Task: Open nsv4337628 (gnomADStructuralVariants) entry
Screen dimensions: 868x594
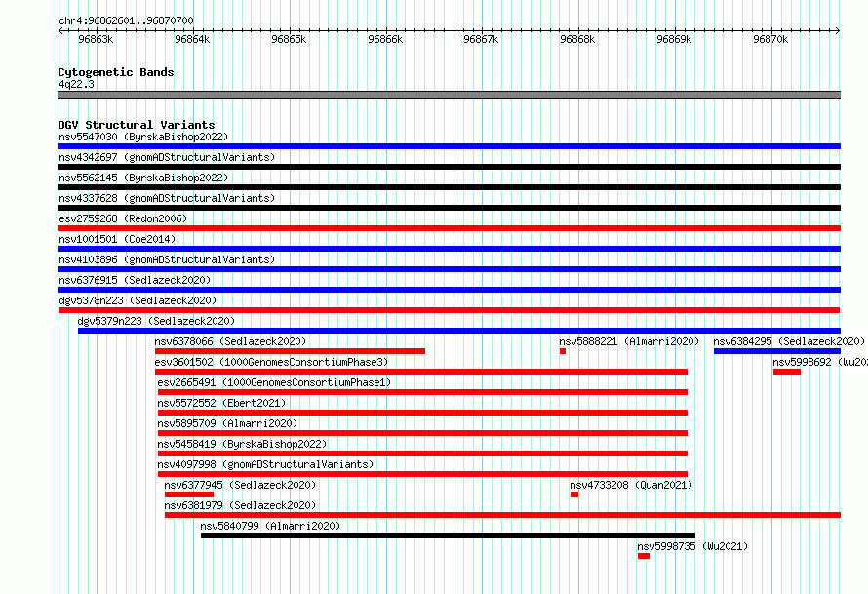Action: (167, 198)
